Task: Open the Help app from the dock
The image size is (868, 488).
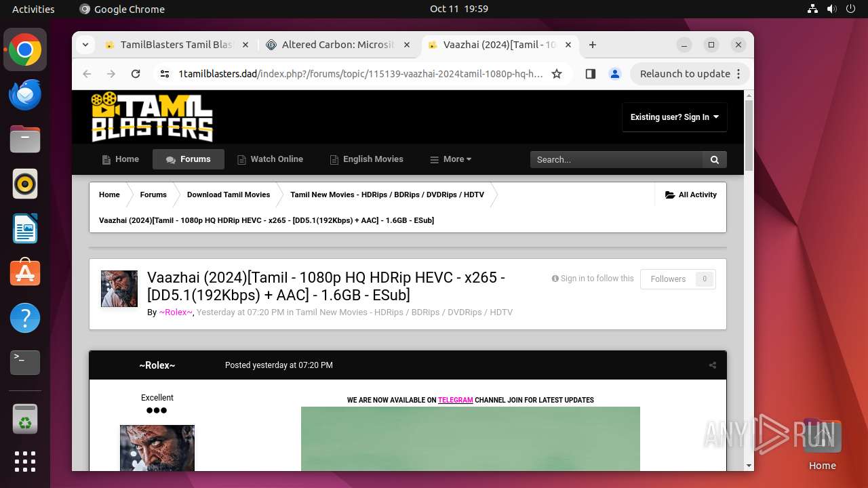Action: pyautogui.click(x=25, y=318)
